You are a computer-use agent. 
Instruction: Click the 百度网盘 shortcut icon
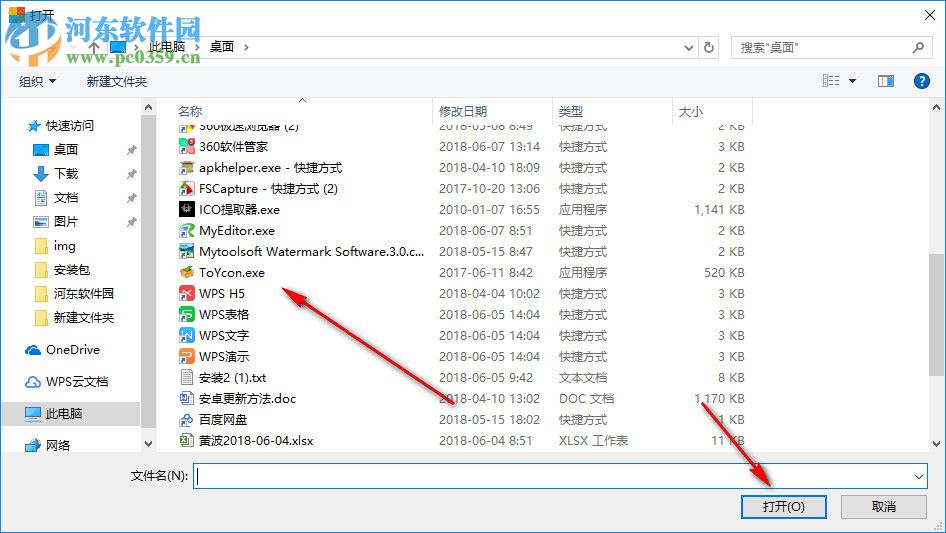coord(186,420)
